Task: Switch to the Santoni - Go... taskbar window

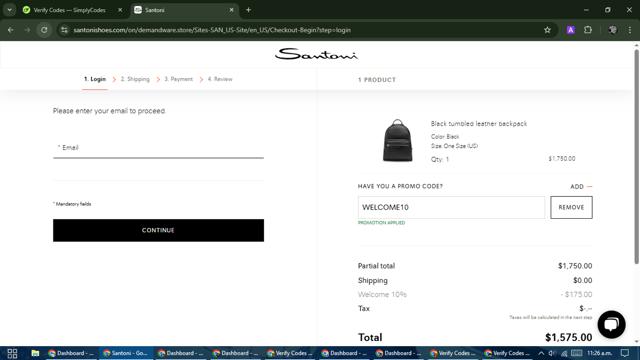Action: tap(125, 353)
